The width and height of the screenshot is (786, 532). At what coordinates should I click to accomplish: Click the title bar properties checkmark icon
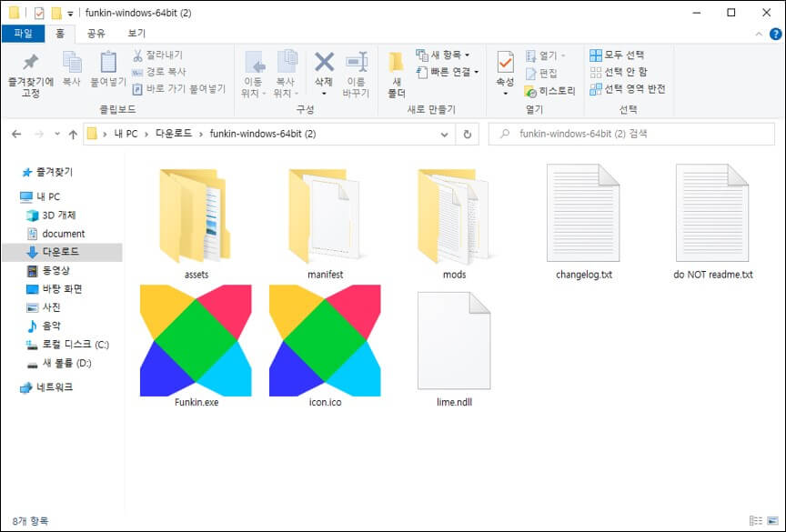[38, 13]
